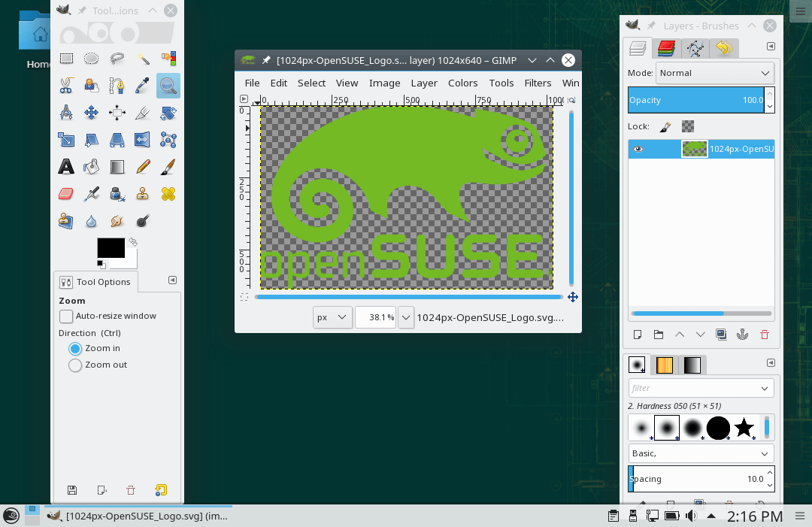Viewport: 812px width, 527px height.
Task: Select the Paths tool
Action: click(x=117, y=86)
